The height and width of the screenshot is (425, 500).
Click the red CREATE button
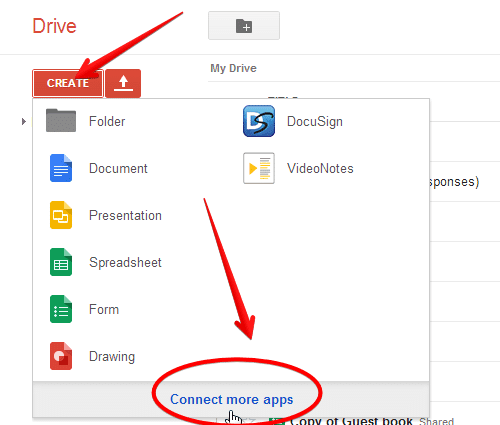(68, 83)
